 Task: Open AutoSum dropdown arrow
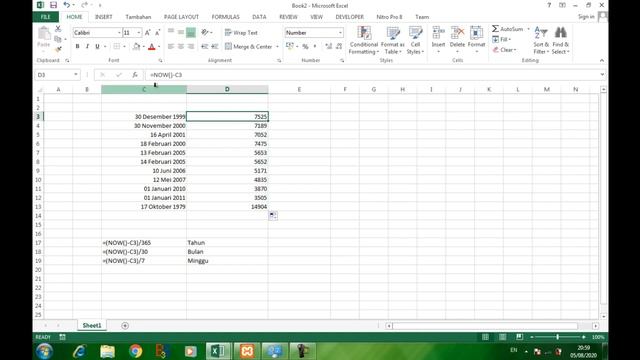[528, 29]
